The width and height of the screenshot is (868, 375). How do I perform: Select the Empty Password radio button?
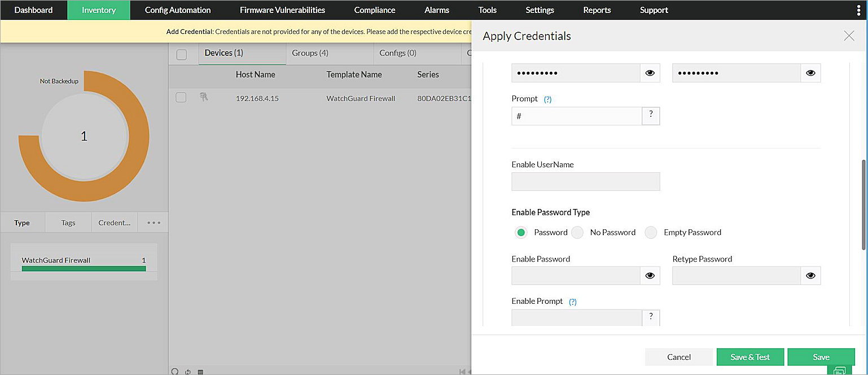click(651, 232)
